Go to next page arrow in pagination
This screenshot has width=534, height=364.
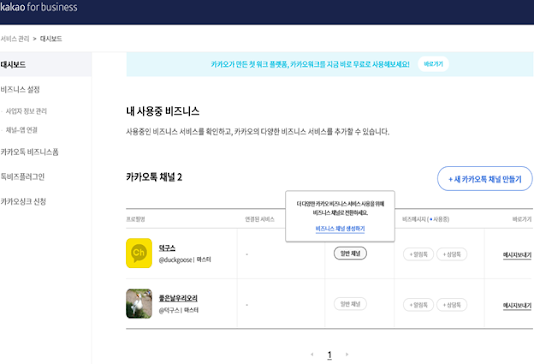(347, 354)
